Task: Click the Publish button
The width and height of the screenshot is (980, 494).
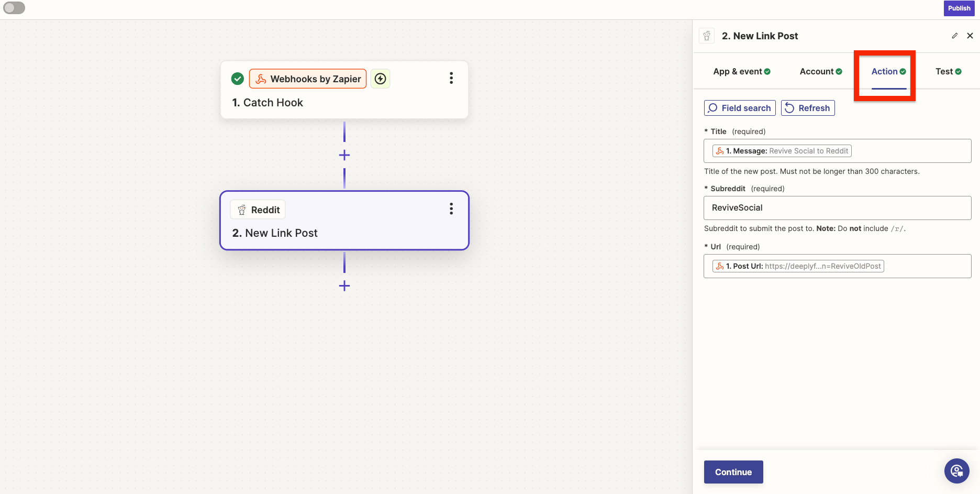Action: click(959, 8)
